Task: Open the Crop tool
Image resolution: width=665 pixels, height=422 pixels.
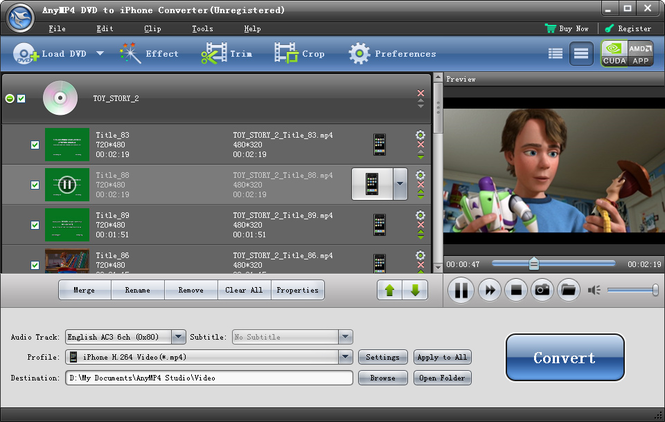Action: pos(299,54)
